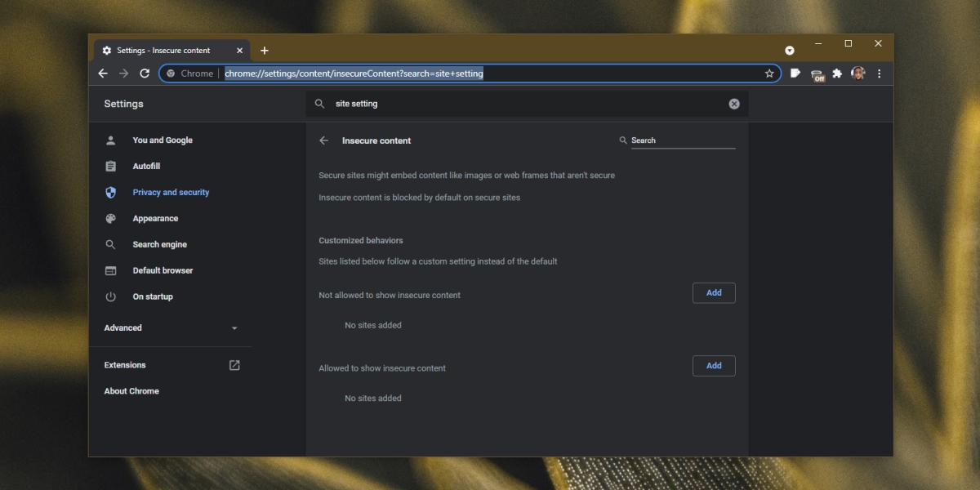Click the window icon beside Default browser
The height and width of the screenshot is (490, 980).
click(111, 270)
